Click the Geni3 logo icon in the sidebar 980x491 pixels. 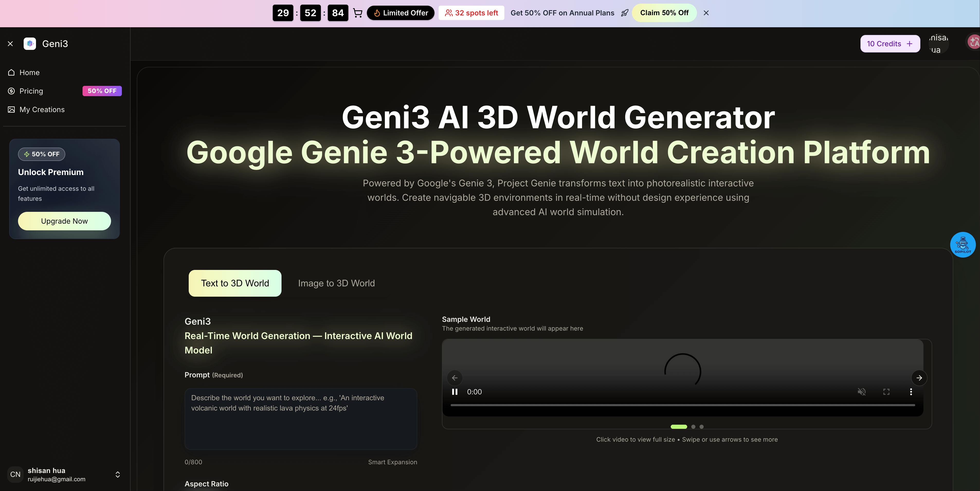click(30, 43)
